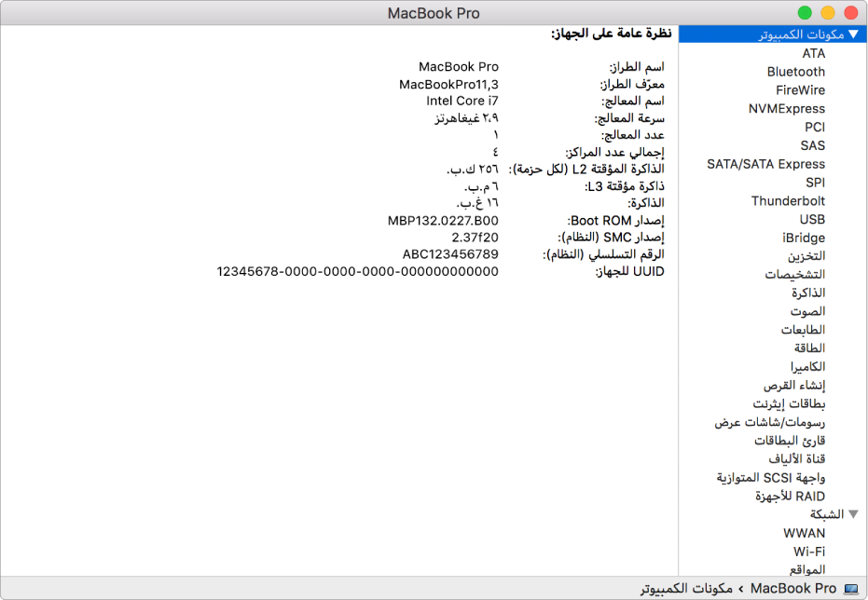
Task: Select Wi-Fi in the sidebar
Action: coord(809,552)
